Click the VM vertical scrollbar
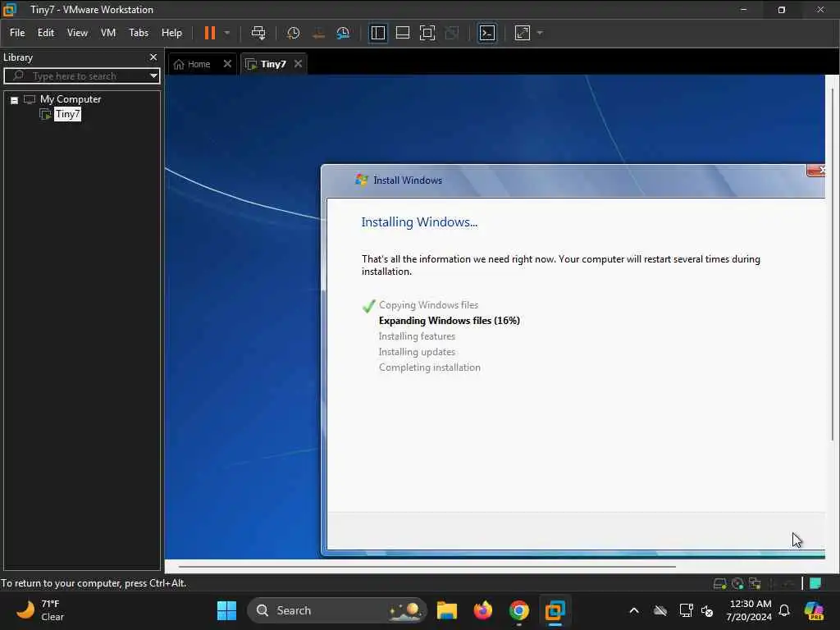 tap(833, 265)
